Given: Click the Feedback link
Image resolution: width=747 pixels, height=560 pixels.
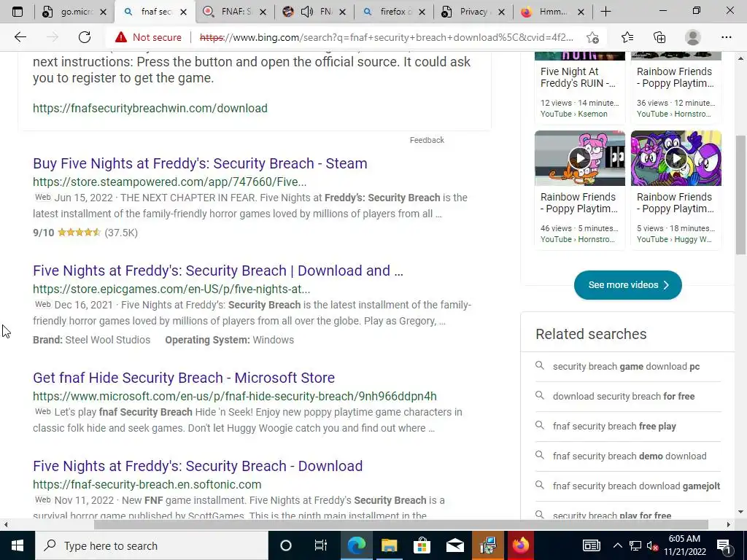Looking at the screenshot, I should [x=427, y=140].
